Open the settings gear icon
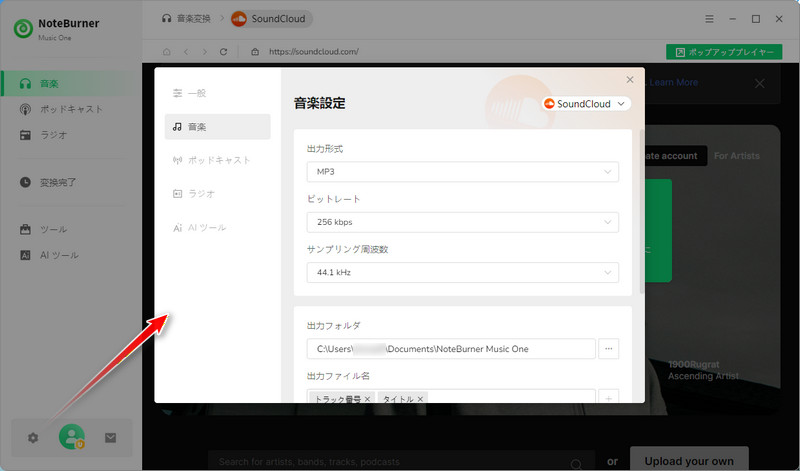800x471 pixels. pyautogui.click(x=33, y=438)
